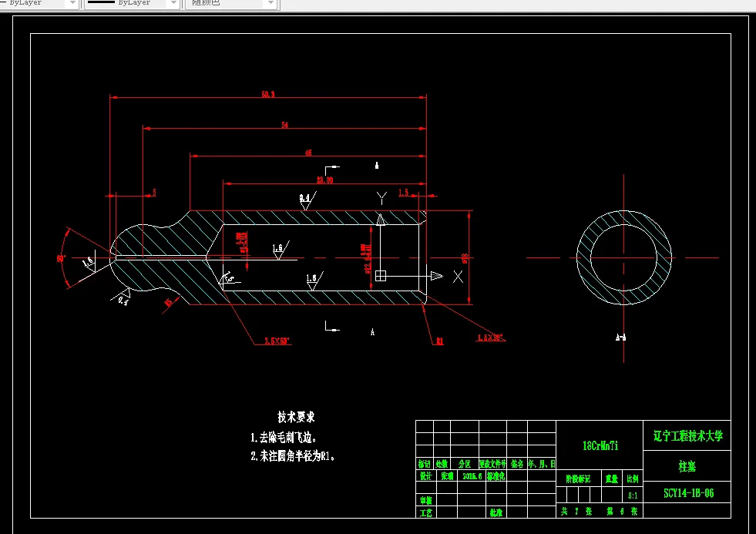The height and width of the screenshot is (534, 756).
Task: Select the 重量 title block cell
Action: 612,479
